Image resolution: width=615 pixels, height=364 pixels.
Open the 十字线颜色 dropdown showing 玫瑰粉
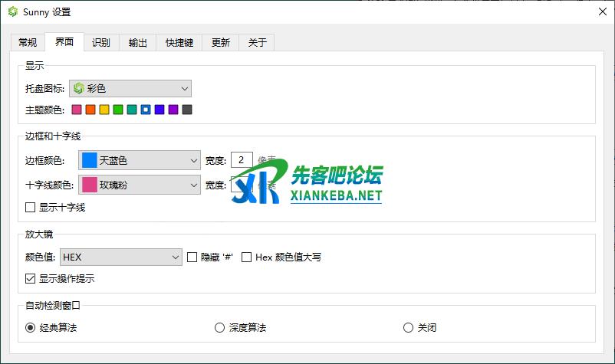(x=139, y=185)
